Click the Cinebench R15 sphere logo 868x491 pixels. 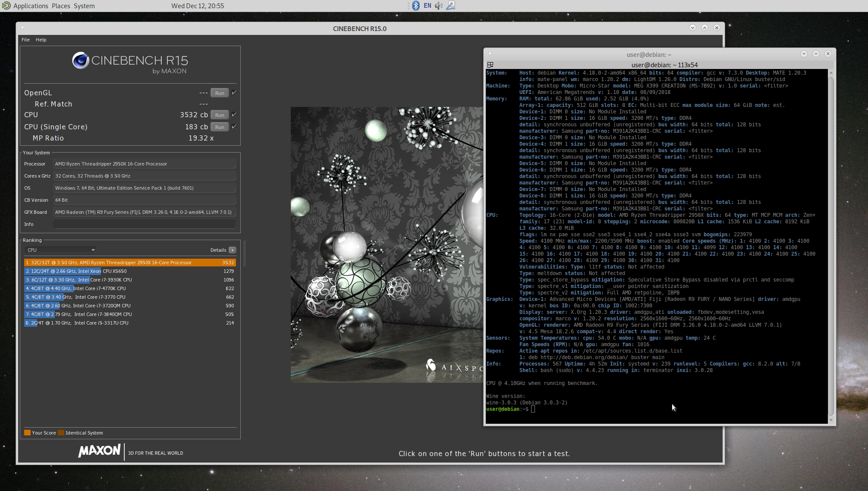click(81, 61)
